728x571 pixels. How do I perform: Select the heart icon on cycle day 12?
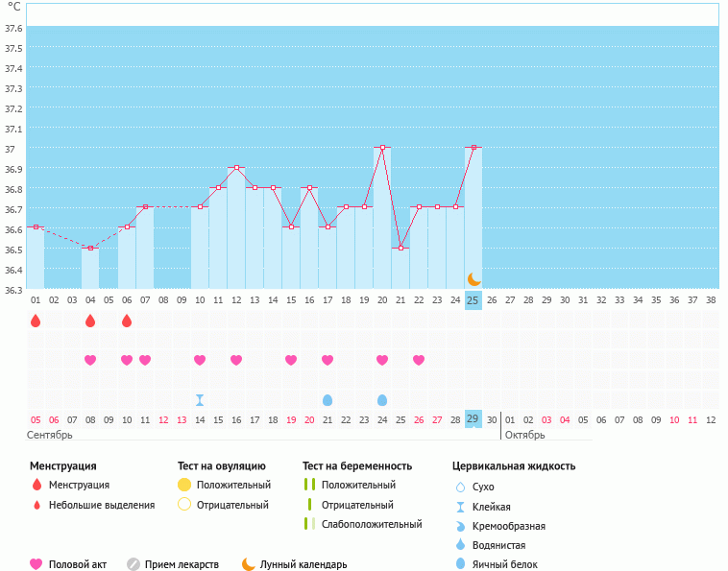(x=236, y=360)
